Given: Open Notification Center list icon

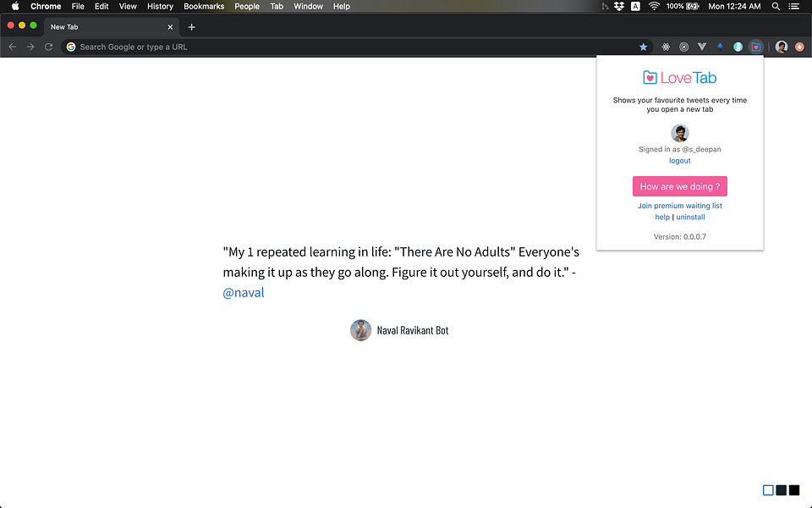Looking at the screenshot, I should (x=793, y=6).
